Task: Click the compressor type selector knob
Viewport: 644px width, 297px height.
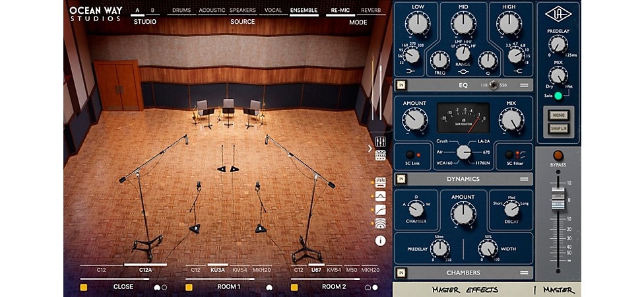Action: pos(464,152)
